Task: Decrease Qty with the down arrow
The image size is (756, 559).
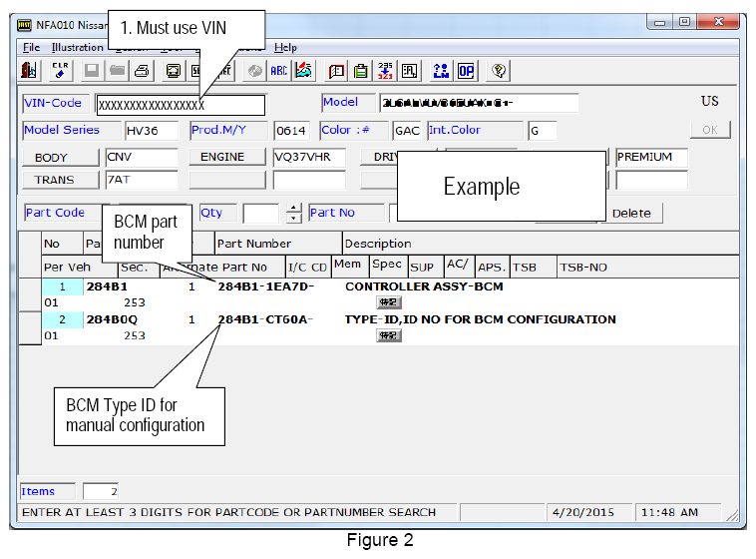Action: (293, 219)
